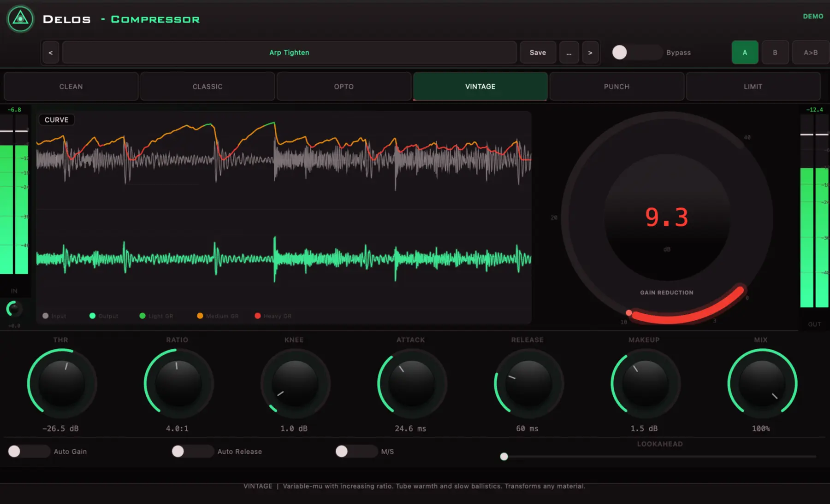The height and width of the screenshot is (504, 830).
Task: Click the DEMO label
Action: [x=813, y=16]
